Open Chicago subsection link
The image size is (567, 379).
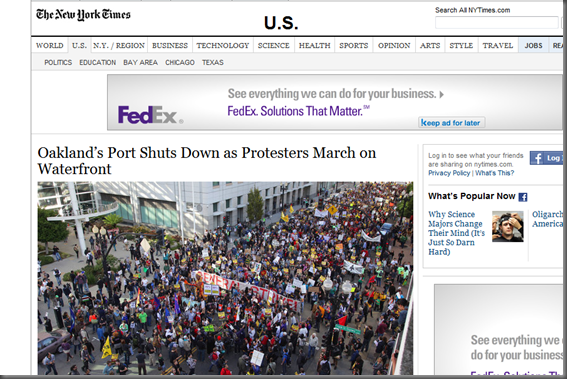[x=180, y=63]
